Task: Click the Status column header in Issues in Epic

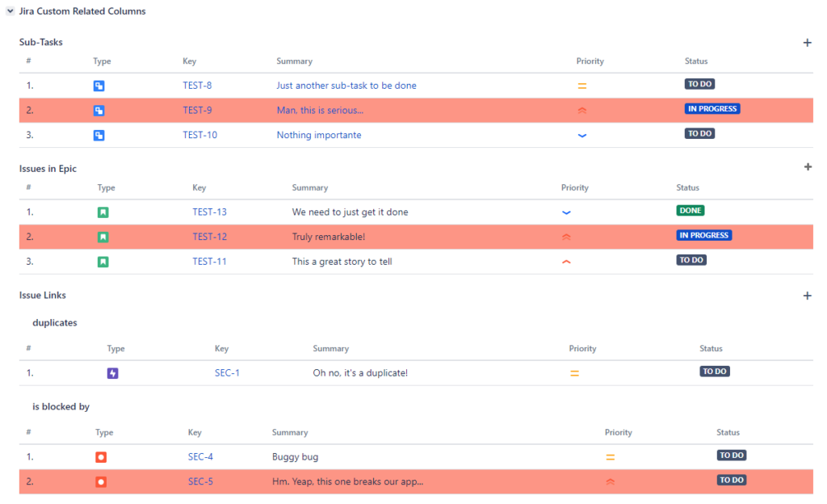Action: 688,187
